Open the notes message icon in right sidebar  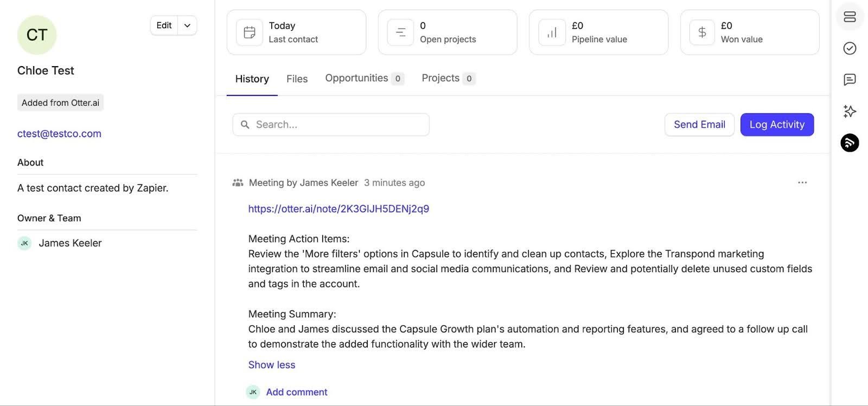[x=850, y=80]
